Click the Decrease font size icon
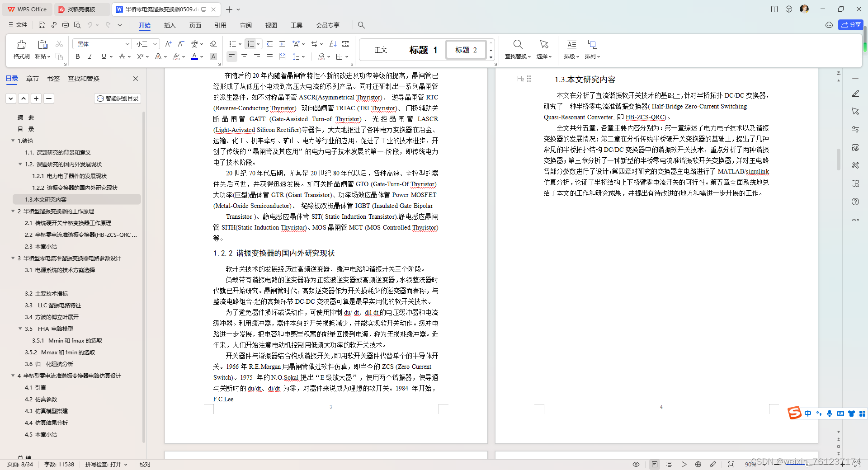This screenshot has width=868, height=470. [181, 44]
